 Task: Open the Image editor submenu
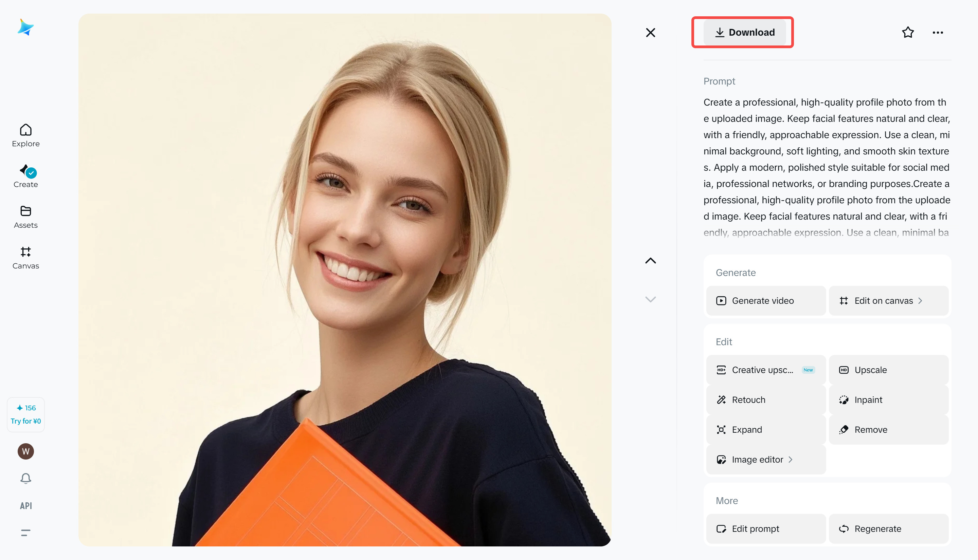point(765,459)
